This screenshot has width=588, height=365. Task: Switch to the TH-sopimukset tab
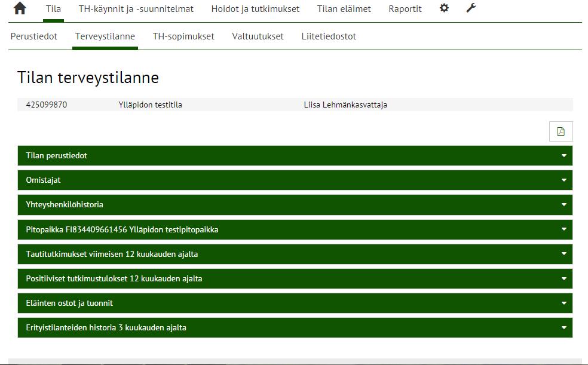(x=183, y=36)
